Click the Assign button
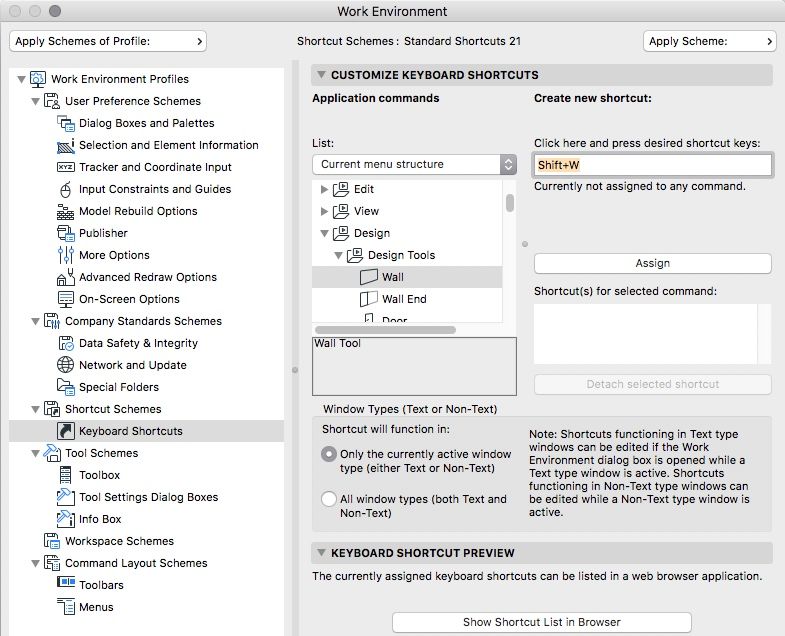Image resolution: width=785 pixels, height=636 pixels. pyautogui.click(x=652, y=263)
